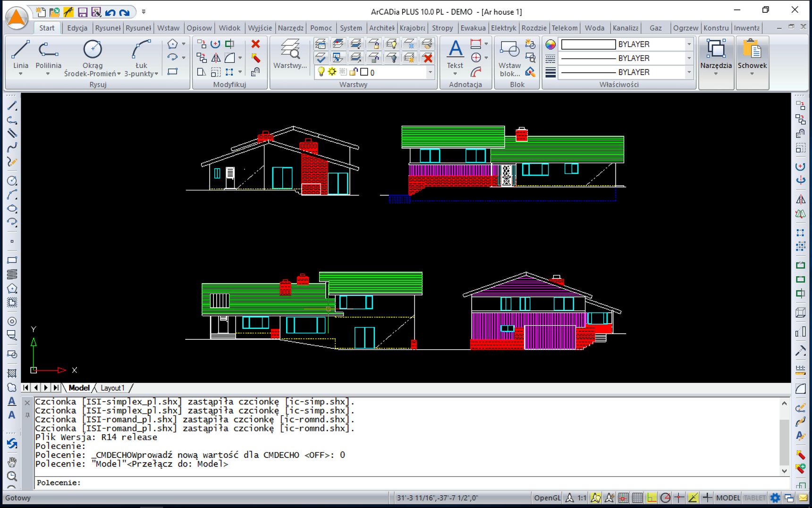Click Undo arrow in quick access toolbar
This screenshot has height=508, width=812.
tap(110, 12)
